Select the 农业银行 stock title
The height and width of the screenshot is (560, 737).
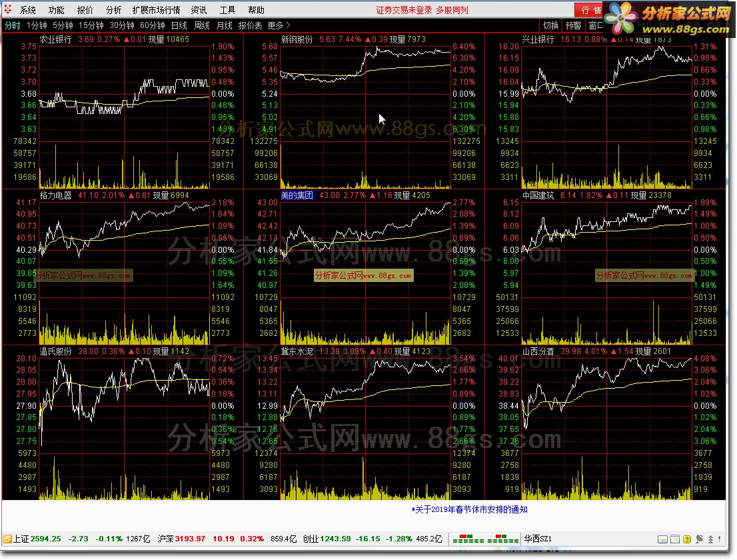[x=55, y=39]
